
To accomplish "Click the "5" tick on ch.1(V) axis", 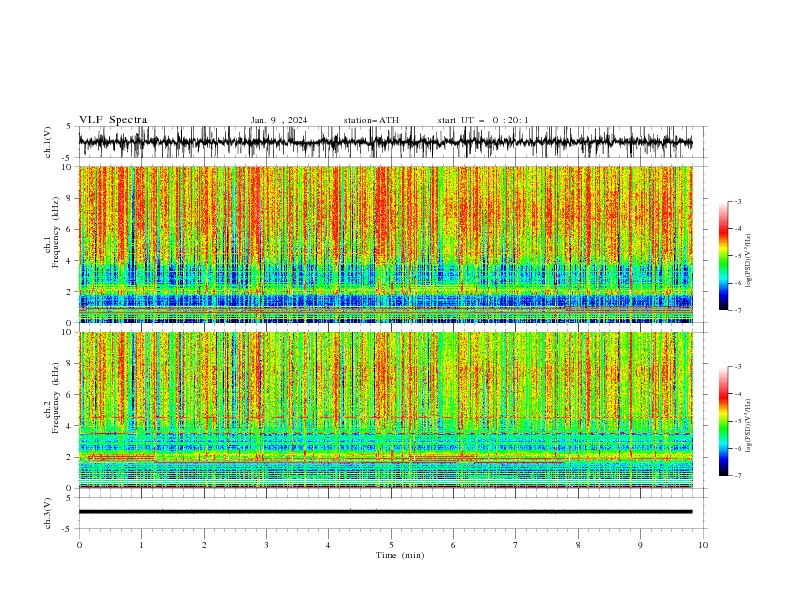I will coord(69,126).
